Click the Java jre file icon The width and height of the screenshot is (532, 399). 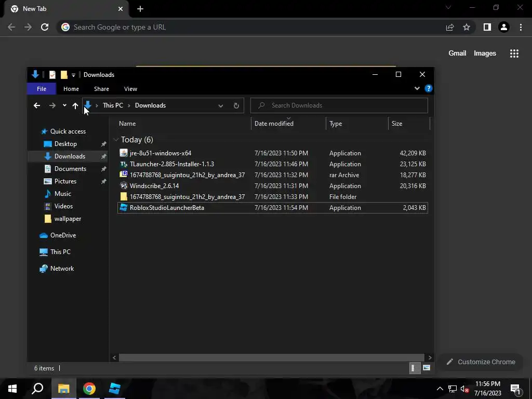click(x=124, y=153)
